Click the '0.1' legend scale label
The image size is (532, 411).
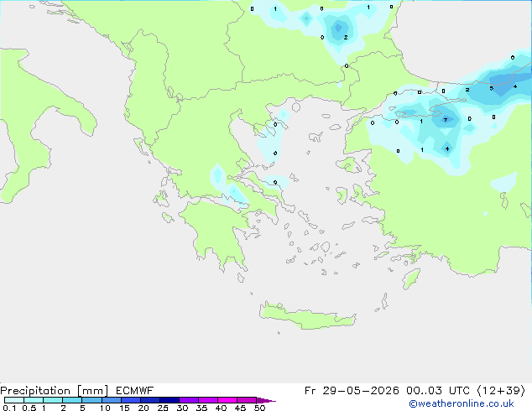[9, 408]
